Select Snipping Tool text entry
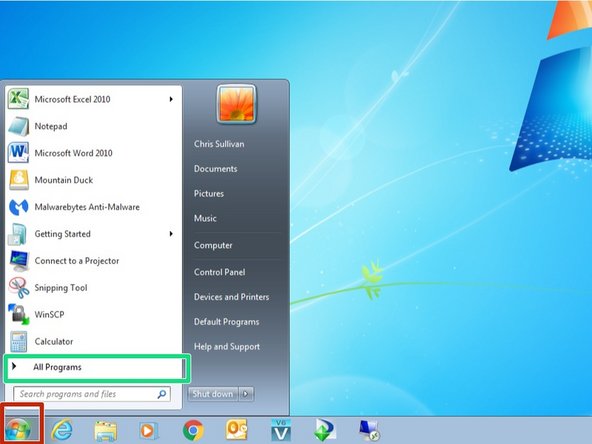Screen dimensions: 592x444 (61, 288)
